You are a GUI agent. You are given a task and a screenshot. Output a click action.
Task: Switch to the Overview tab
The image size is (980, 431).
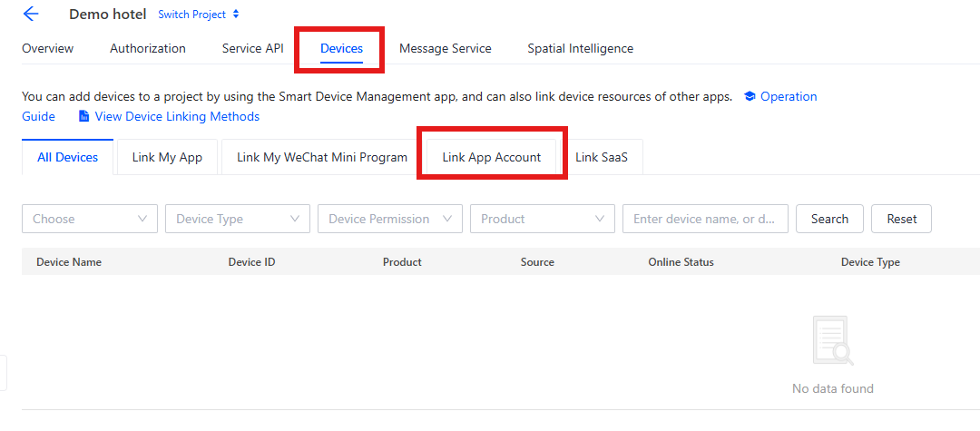[47, 48]
